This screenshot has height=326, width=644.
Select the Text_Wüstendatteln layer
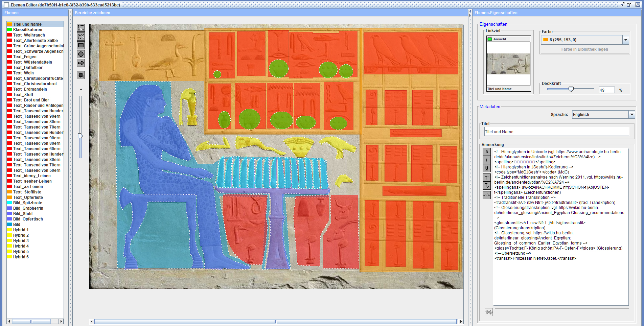pyautogui.click(x=35, y=62)
